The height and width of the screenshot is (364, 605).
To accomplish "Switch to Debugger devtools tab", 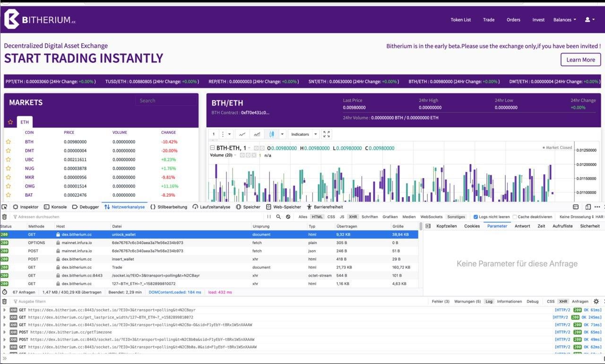I will coord(86,207).
